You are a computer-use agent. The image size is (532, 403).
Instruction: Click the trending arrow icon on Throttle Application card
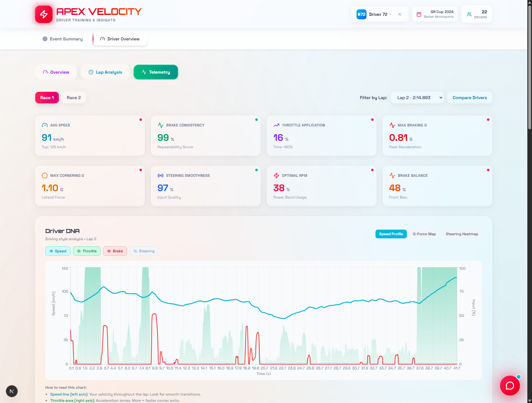click(x=276, y=125)
